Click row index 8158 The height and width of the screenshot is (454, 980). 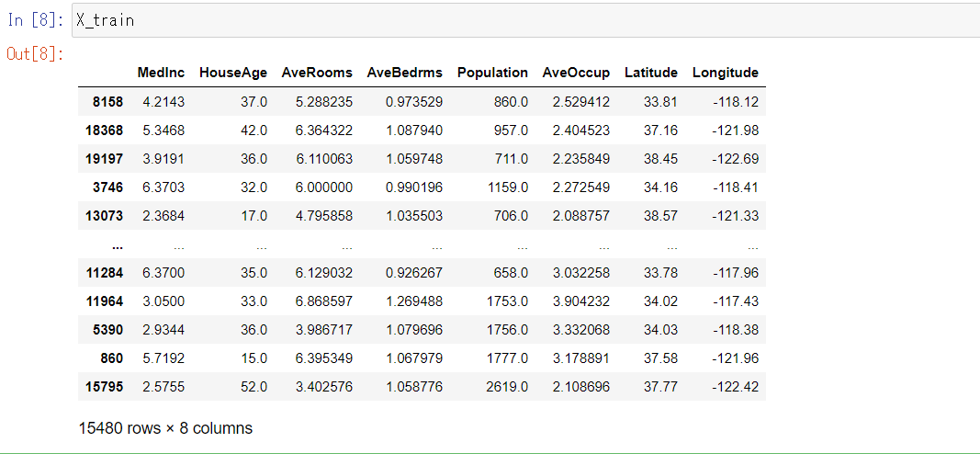pyautogui.click(x=109, y=102)
